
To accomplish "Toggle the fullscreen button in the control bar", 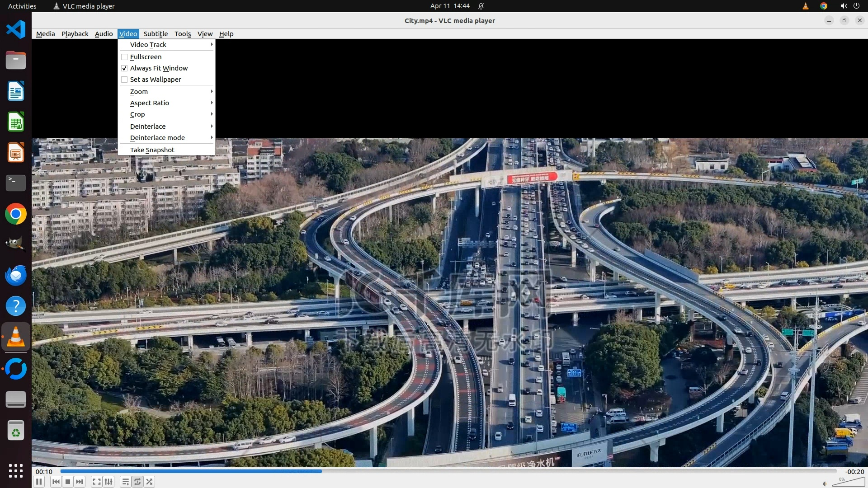I will [96, 482].
